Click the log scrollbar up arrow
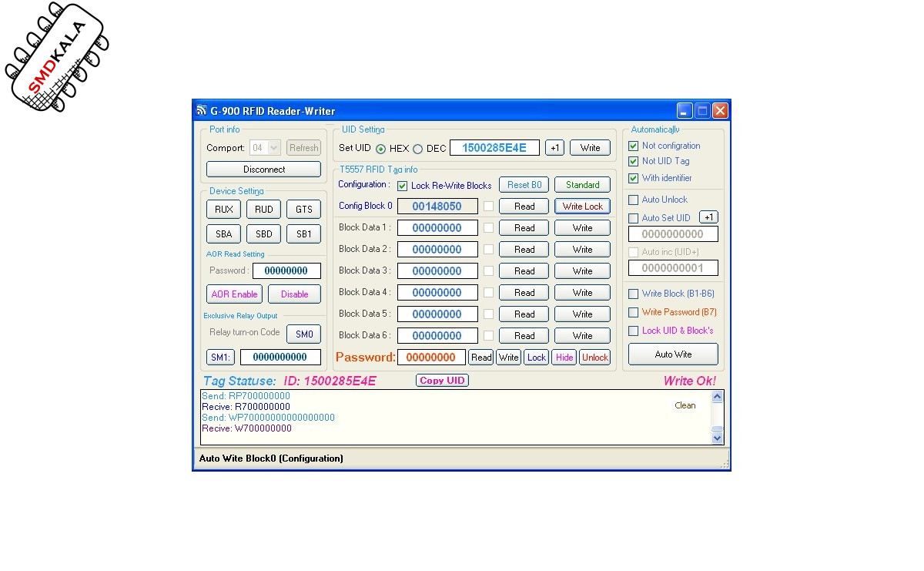Image resolution: width=924 pixels, height=571 pixels. (718, 397)
